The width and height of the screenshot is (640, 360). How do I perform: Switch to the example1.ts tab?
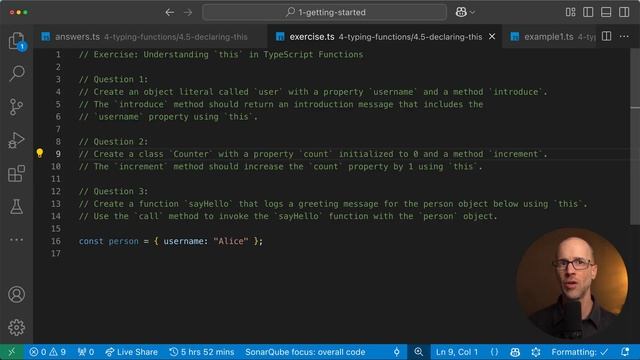[x=549, y=37]
